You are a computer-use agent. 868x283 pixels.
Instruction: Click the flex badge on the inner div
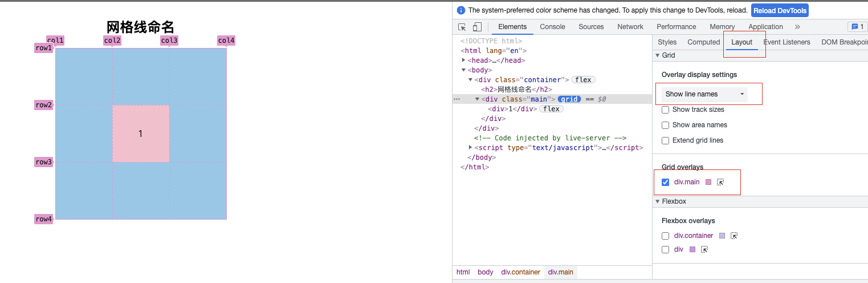pos(551,108)
